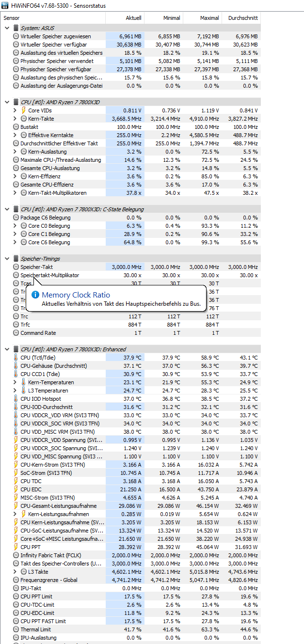Click the lightning icon next to Core VIDs

pos(24,110)
